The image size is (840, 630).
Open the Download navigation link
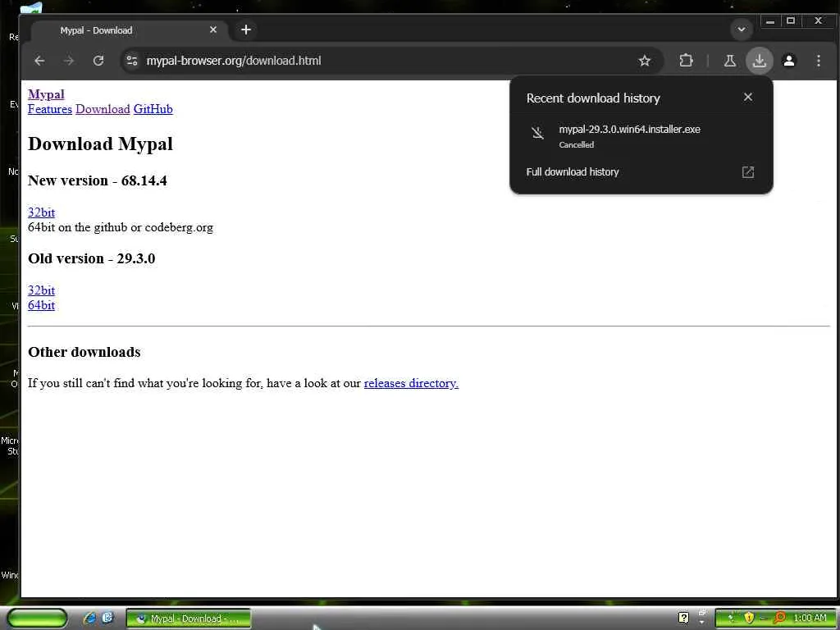pyautogui.click(x=103, y=109)
